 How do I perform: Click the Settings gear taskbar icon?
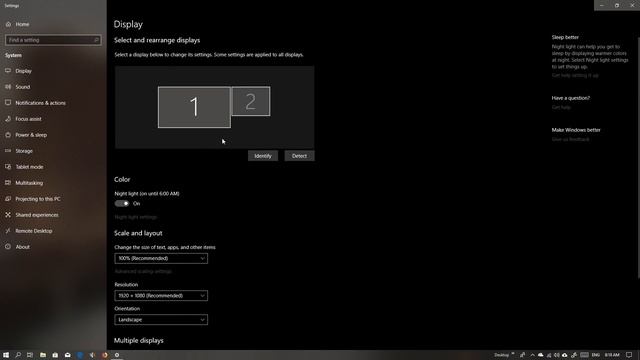(117, 355)
